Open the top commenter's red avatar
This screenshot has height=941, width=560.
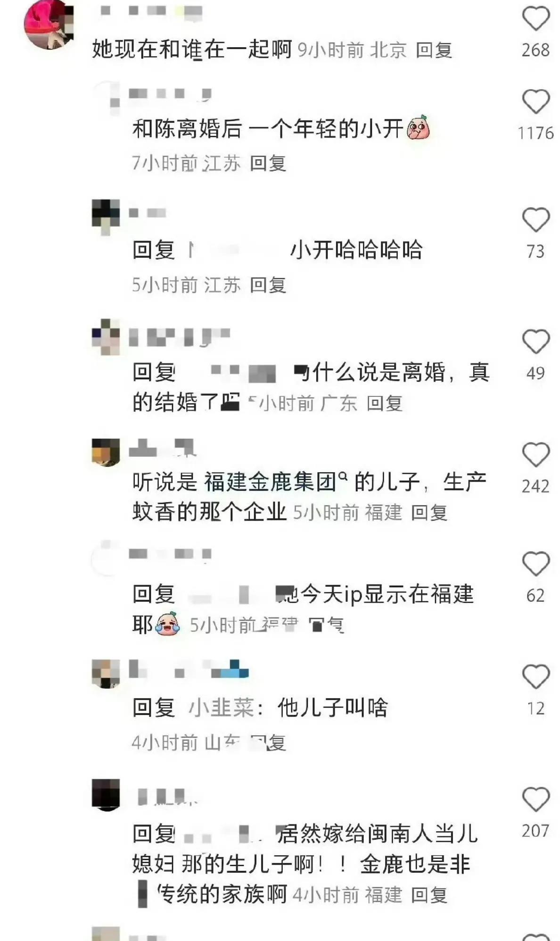(49, 25)
